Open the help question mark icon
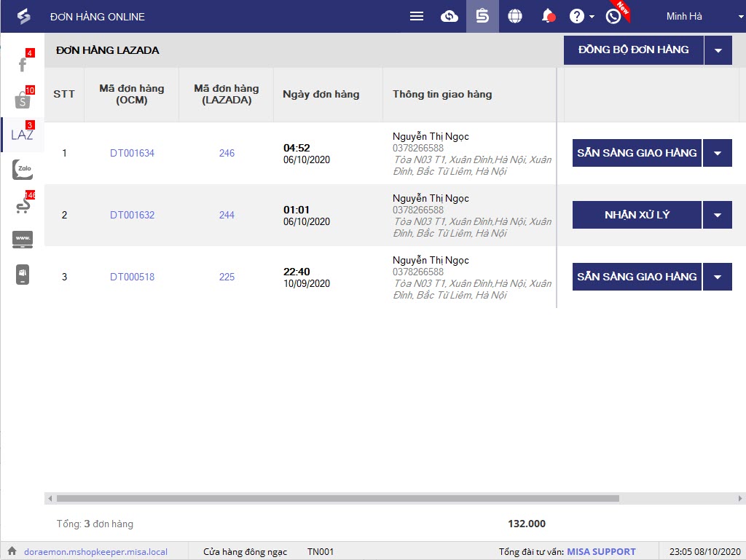The image size is (746, 560). click(577, 17)
